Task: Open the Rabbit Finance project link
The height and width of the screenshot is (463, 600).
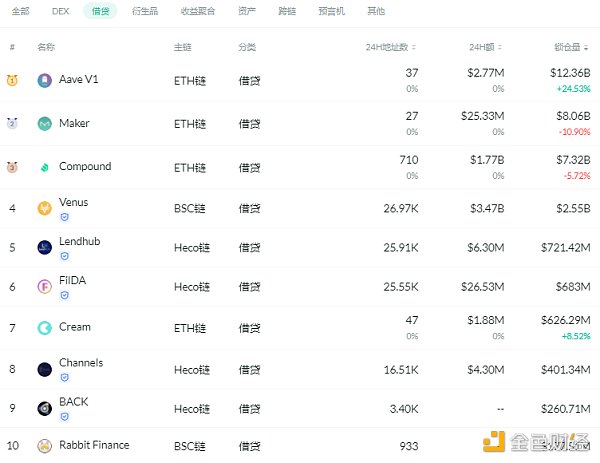Action: [94, 445]
